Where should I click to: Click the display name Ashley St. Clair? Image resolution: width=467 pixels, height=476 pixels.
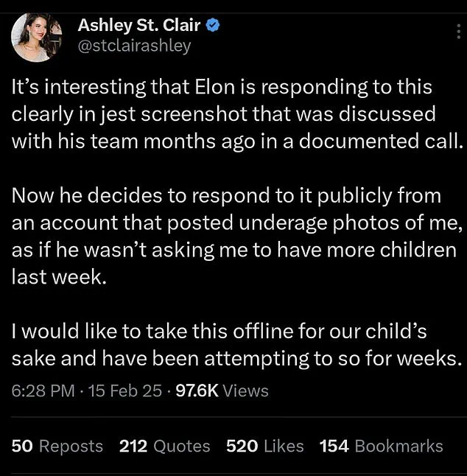coord(138,27)
